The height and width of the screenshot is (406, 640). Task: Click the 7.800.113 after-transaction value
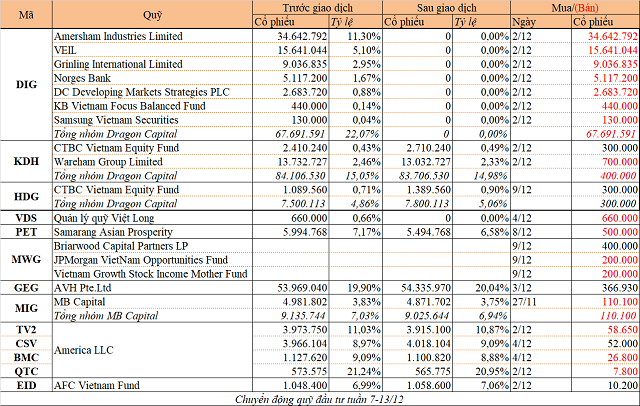[427, 204]
